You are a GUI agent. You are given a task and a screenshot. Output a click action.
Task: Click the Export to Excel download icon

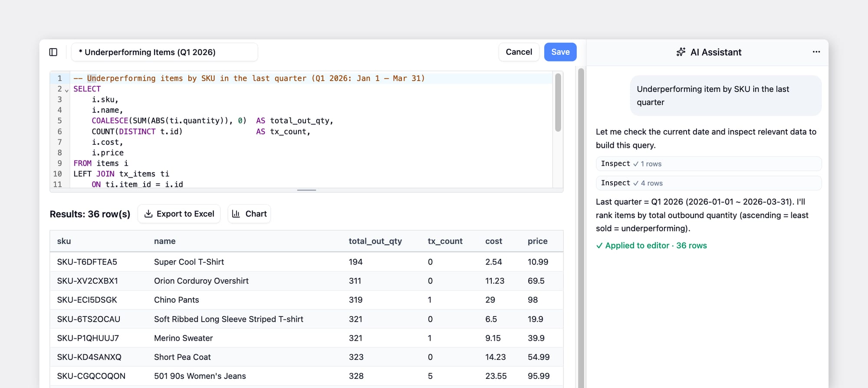coord(148,214)
